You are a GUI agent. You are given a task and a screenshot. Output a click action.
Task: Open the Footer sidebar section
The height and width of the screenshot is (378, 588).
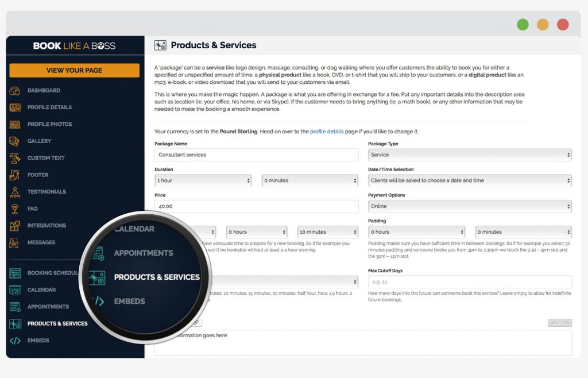(38, 175)
